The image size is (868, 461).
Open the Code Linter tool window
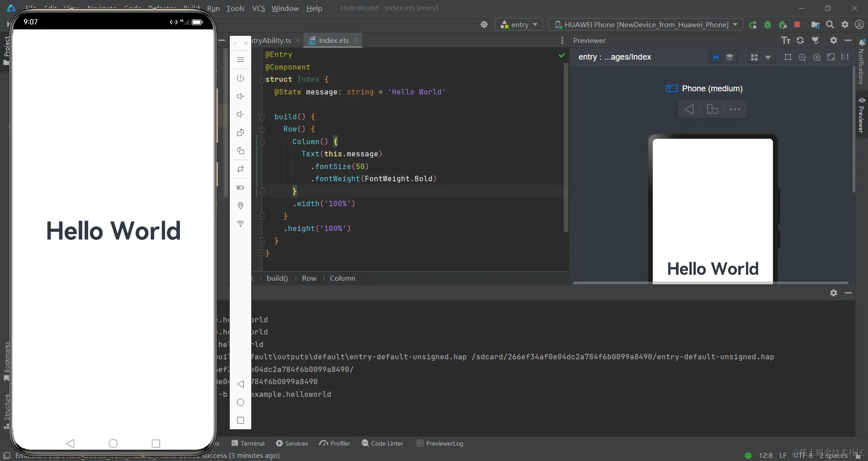[382, 443]
